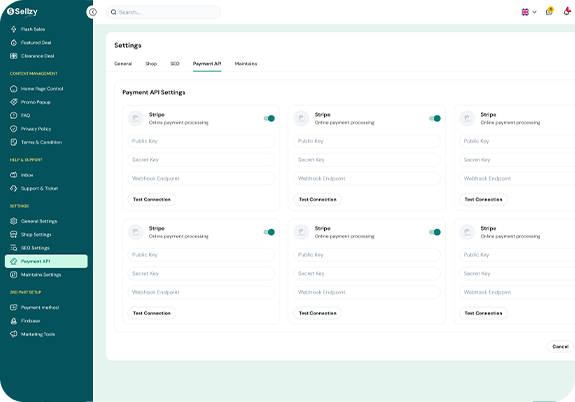Click Secret Key field in first top-row card
Viewport: 575px width, 402px height.
tap(201, 160)
